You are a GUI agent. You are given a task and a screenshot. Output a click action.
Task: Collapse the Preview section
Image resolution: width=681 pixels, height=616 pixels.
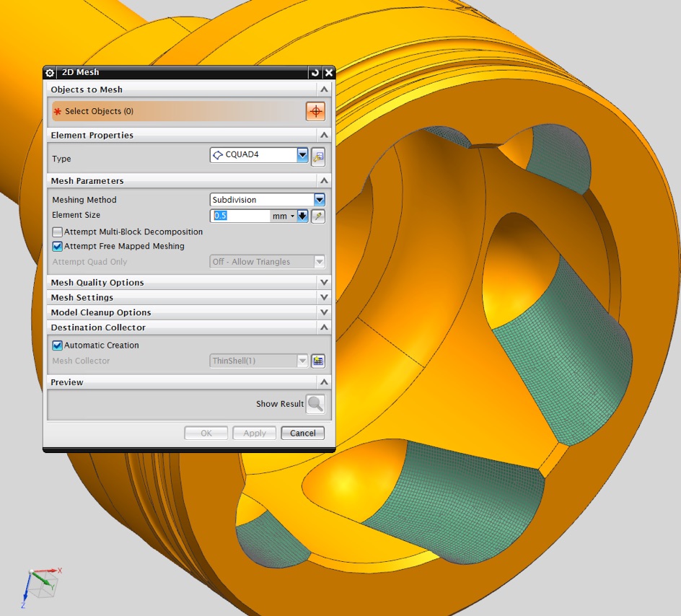pyautogui.click(x=324, y=382)
